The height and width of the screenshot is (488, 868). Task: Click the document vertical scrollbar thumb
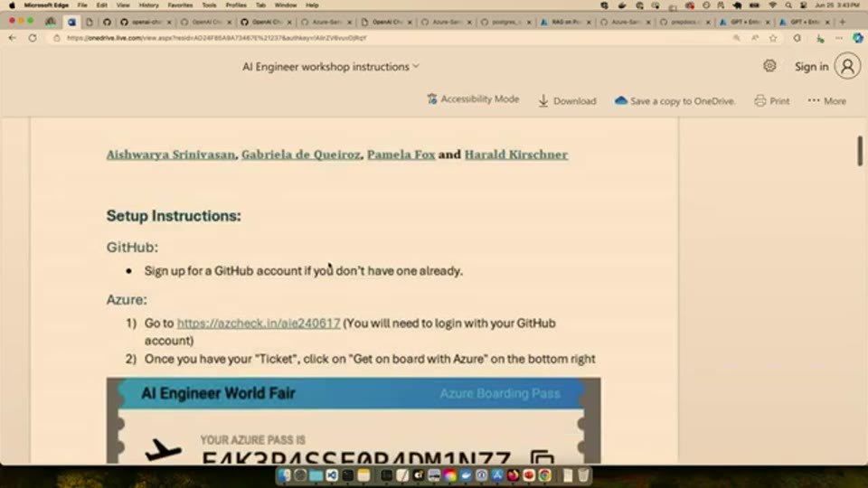click(x=860, y=151)
